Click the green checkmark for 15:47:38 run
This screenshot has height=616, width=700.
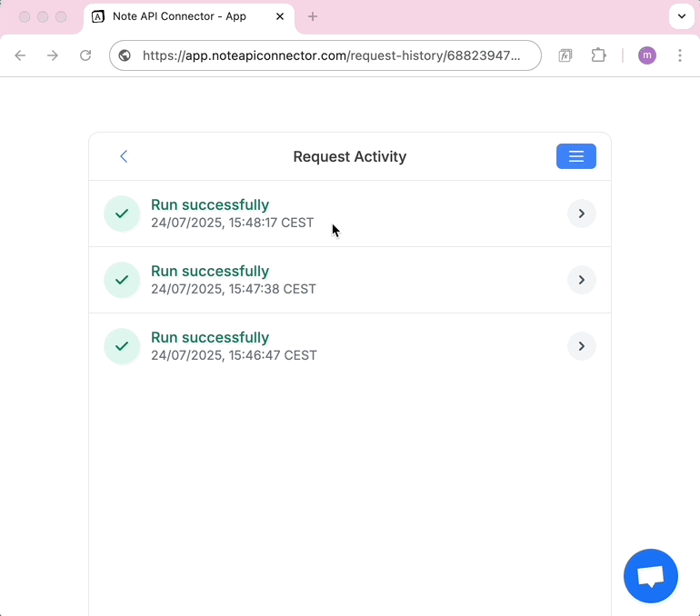(x=122, y=280)
